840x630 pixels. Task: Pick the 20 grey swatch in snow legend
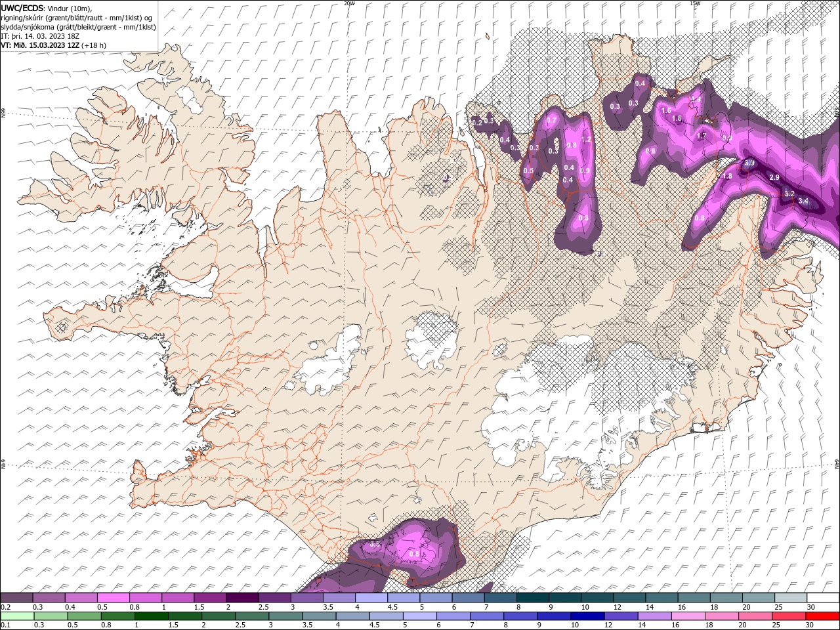[757, 598]
